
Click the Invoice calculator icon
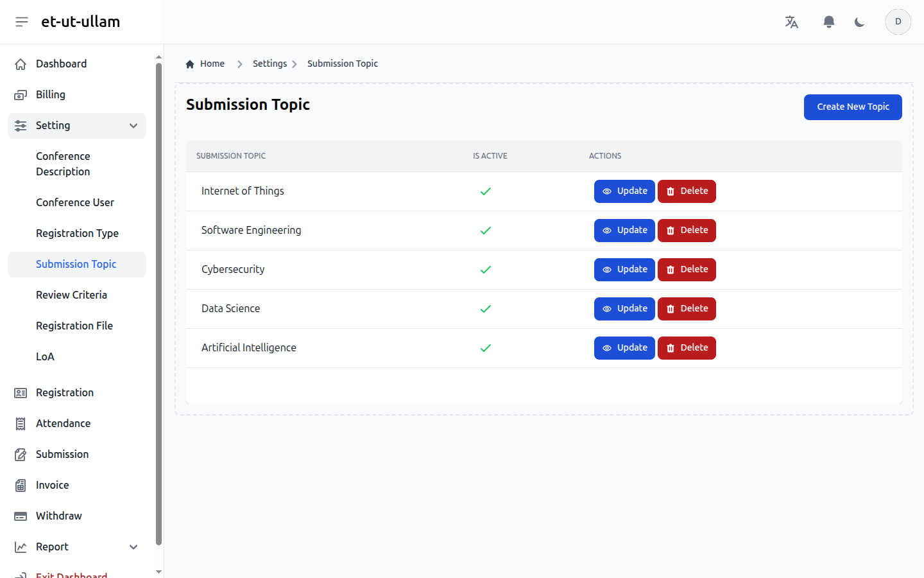pos(21,486)
